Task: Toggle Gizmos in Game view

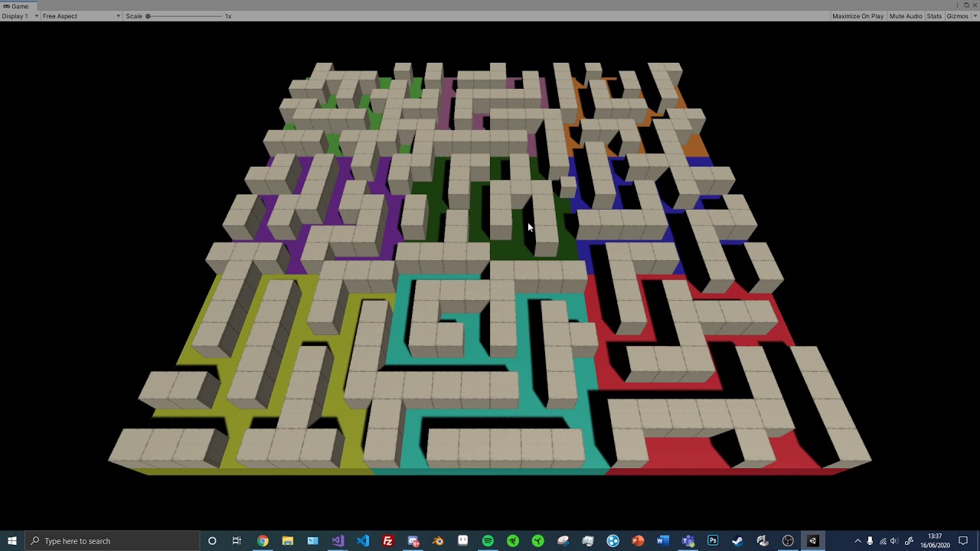Action: [957, 16]
